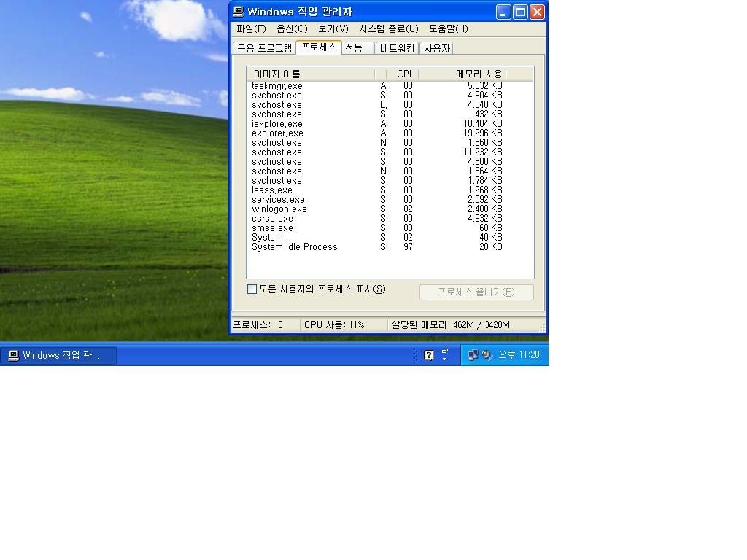Click the clock showing 오후 11:28
The image size is (747, 560).
pos(519,355)
